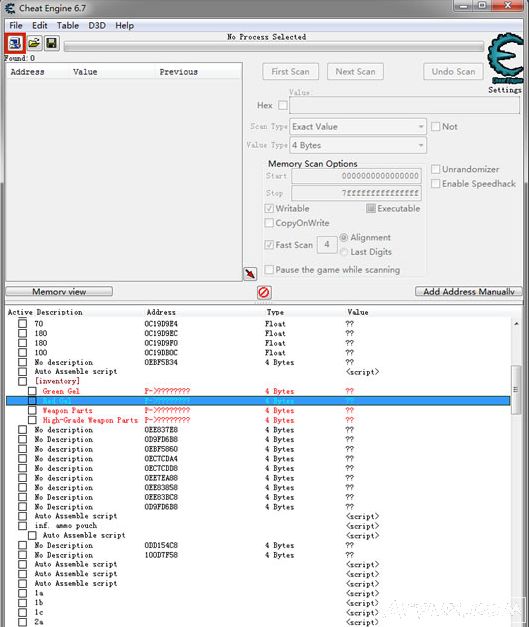Click the Value column header in address list
This screenshot has width=529, height=627.
pyautogui.click(x=358, y=312)
